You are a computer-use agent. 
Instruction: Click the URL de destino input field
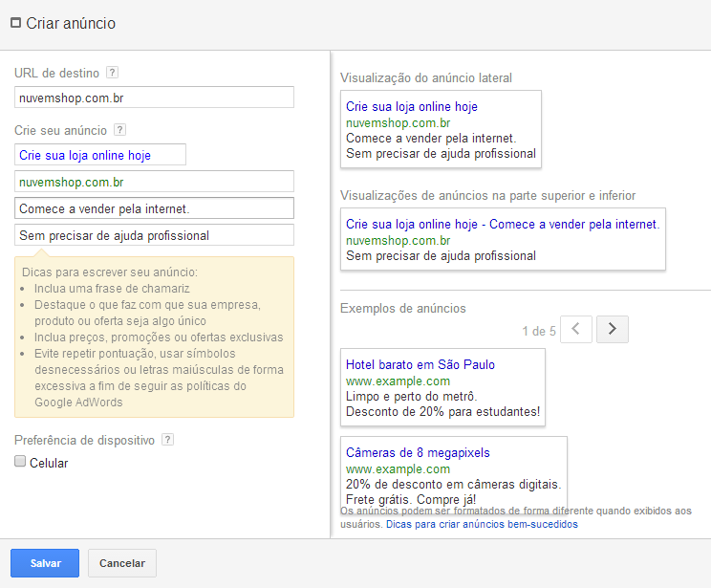(x=154, y=98)
